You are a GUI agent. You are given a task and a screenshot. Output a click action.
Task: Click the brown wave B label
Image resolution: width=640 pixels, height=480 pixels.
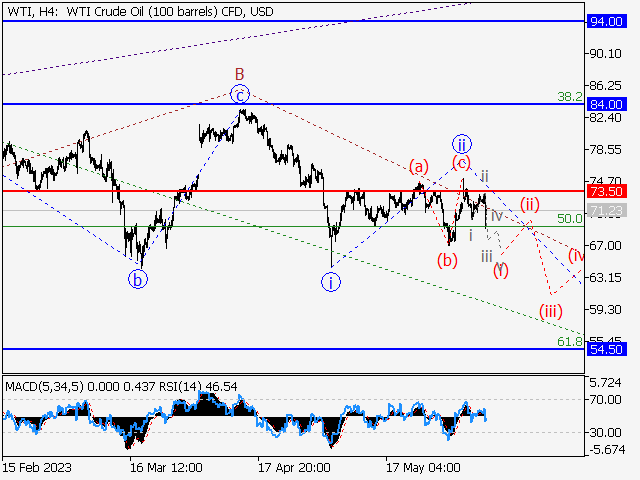[x=240, y=74]
